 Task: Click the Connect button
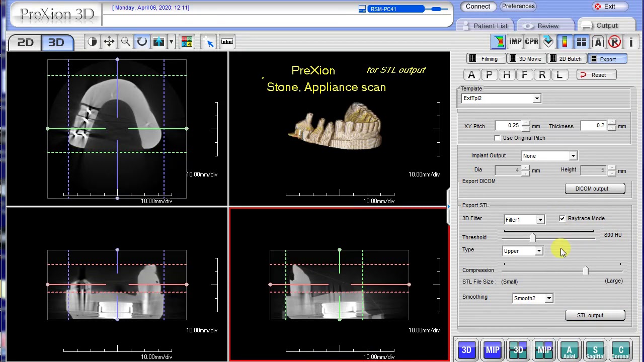pyautogui.click(x=478, y=7)
